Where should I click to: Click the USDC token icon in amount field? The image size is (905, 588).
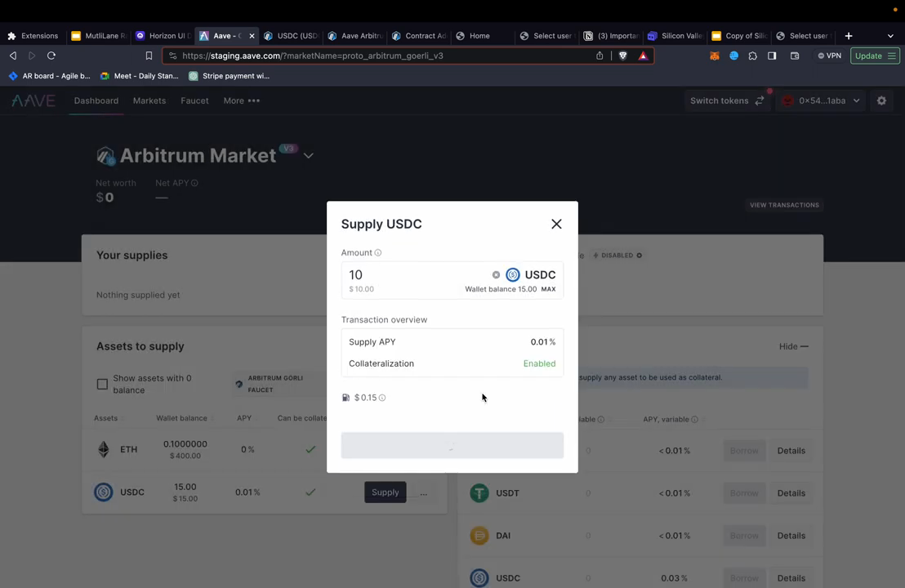[x=512, y=274]
